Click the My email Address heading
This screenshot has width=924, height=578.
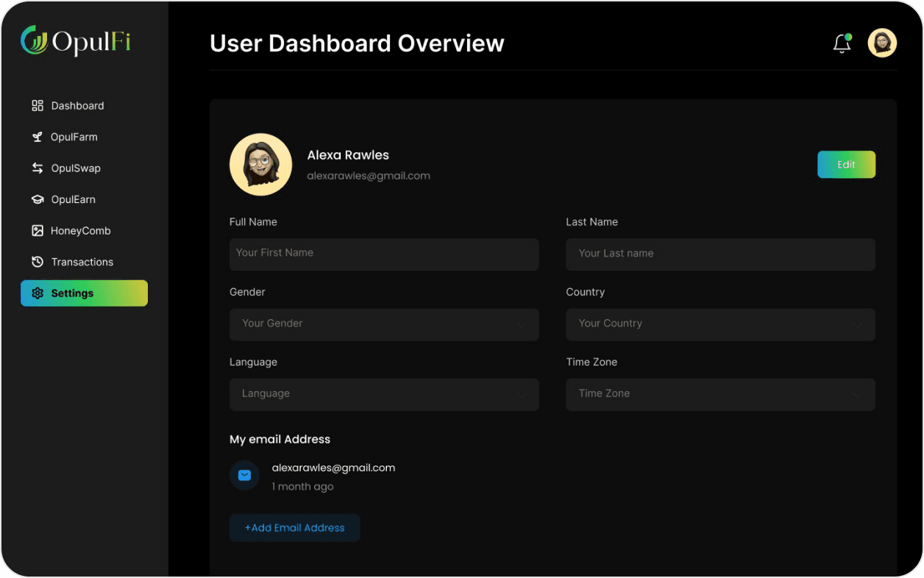coord(280,440)
